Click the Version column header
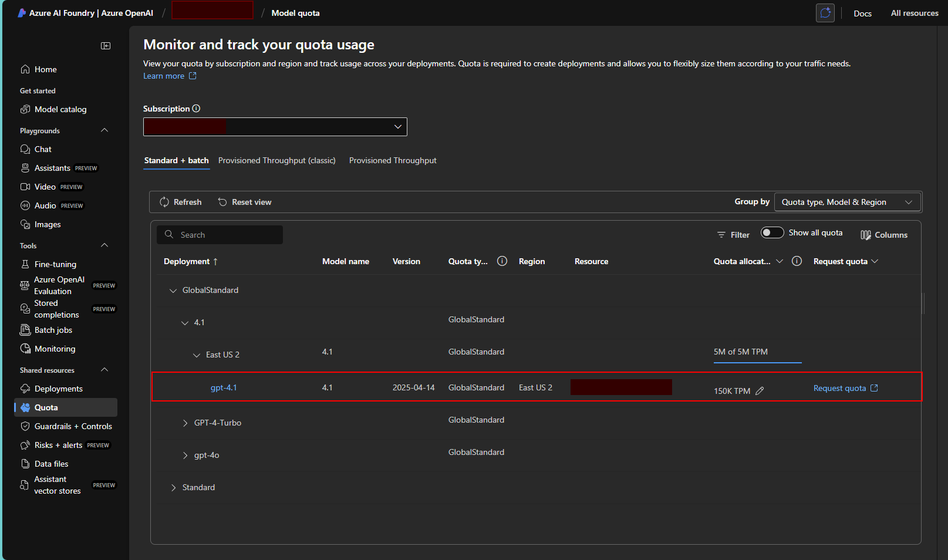The image size is (948, 560). [x=406, y=261]
